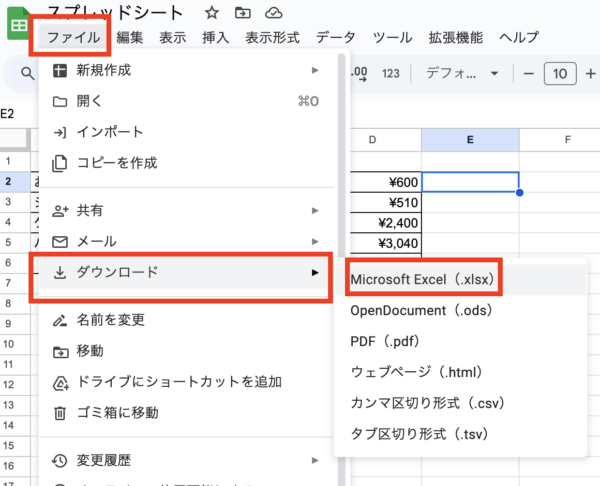Open the font family dropdown
This screenshot has height=486, width=600.
tap(462, 73)
